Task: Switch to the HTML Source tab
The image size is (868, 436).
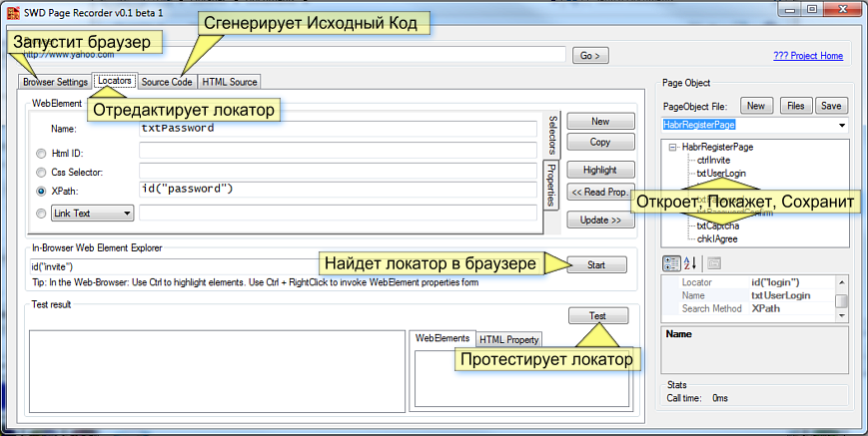Action: (x=229, y=82)
